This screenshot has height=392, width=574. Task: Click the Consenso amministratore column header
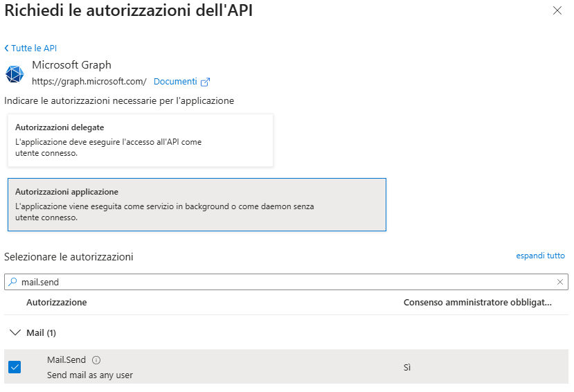tap(477, 303)
